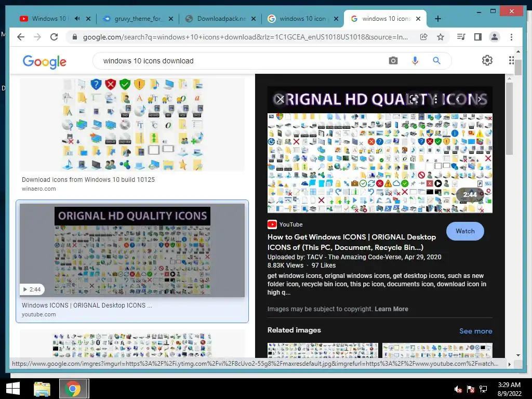Mute the Windows 10 YouTube tab audio
The image size is (532, 399).
pos(77,19)
